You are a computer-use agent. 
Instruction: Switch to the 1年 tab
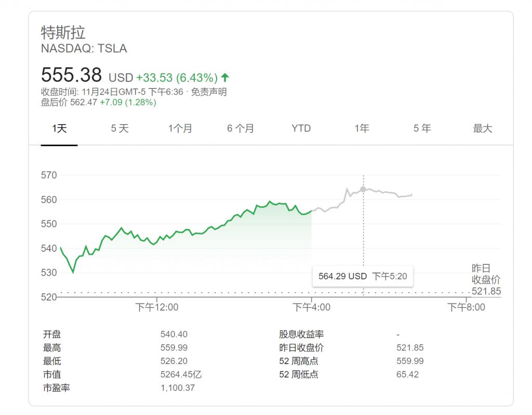click(362, 128)
